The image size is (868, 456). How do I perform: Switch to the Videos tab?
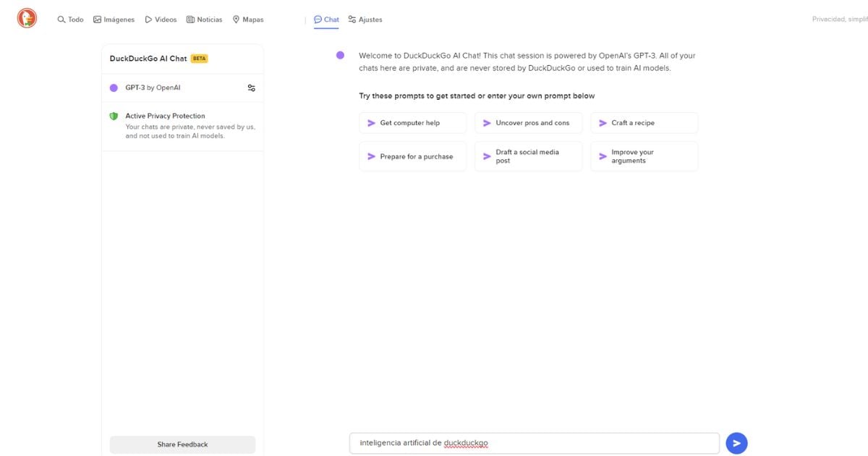pyautogui.click(x=161, y=20)
